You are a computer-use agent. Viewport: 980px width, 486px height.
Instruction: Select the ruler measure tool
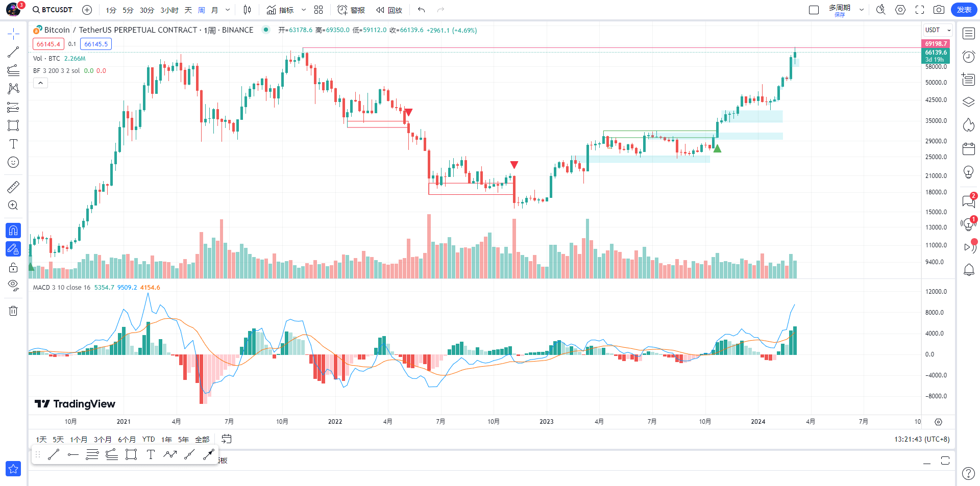click(x=13, y=187)
